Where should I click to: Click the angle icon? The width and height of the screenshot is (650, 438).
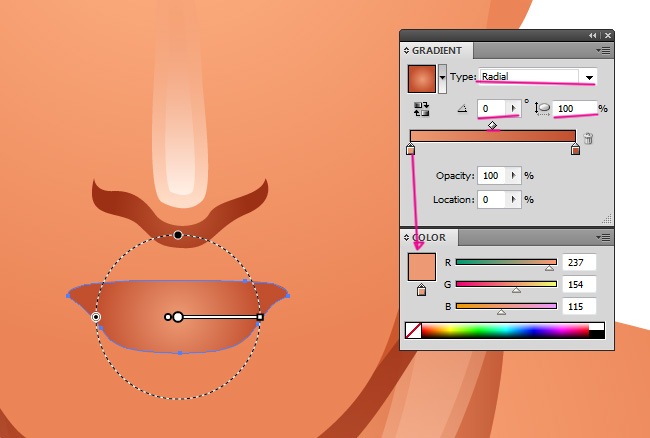tap(463, 109)
